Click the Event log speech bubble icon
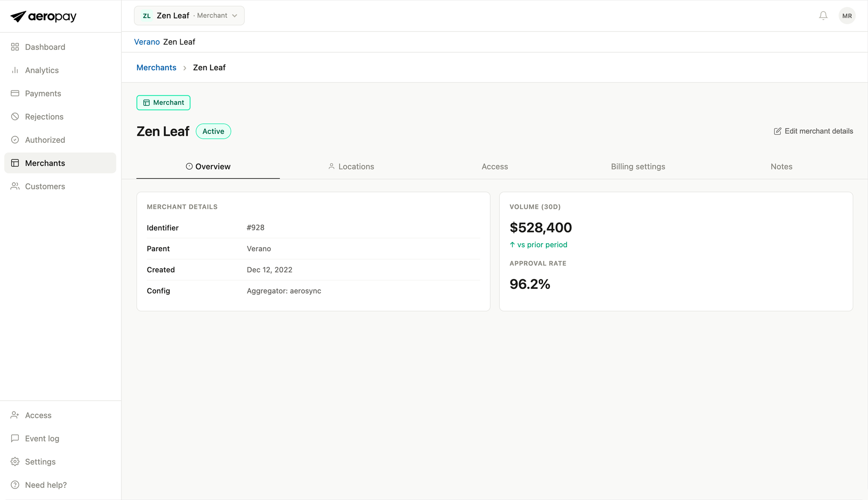The image size is (868, 500). pos(15,439)
